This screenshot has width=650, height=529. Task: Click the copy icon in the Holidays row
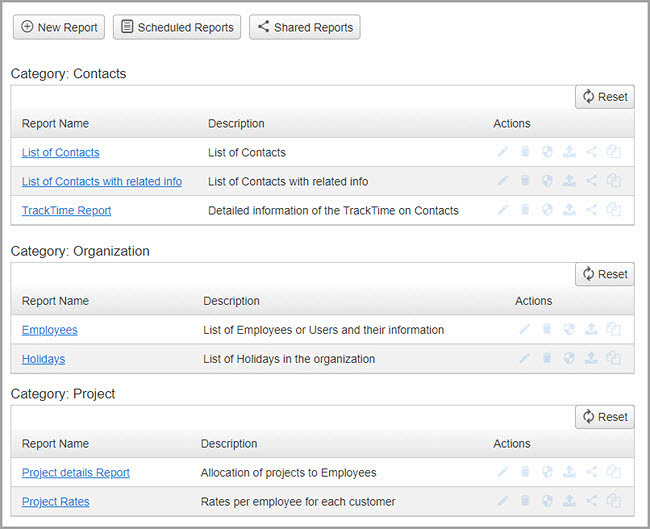[x=614, y=358]
